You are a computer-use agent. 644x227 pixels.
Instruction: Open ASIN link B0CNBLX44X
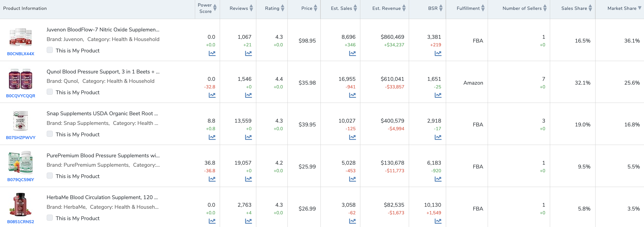point(21,54)
